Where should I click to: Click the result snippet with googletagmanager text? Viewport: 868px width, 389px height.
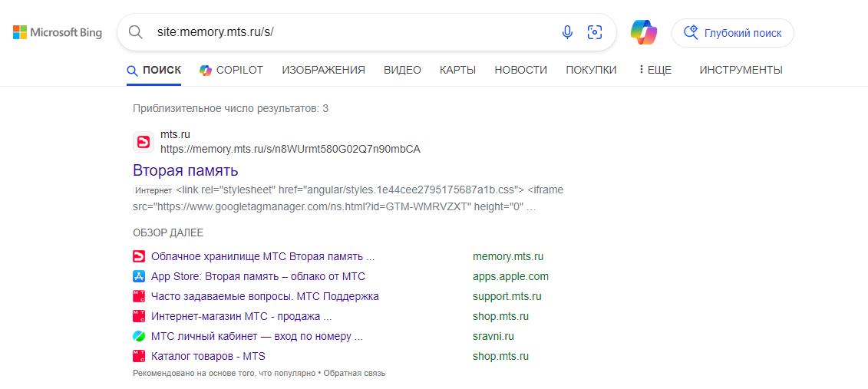(x=348, y=199)
